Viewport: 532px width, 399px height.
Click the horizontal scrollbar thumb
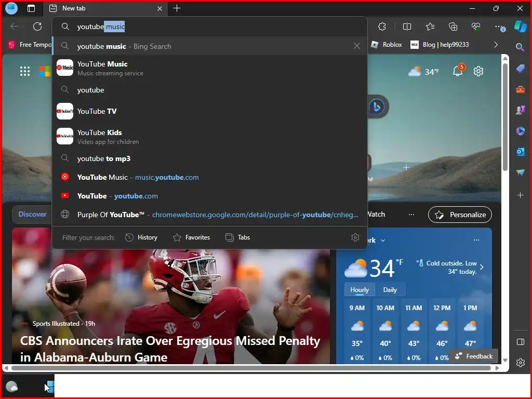tap(251, 368)
